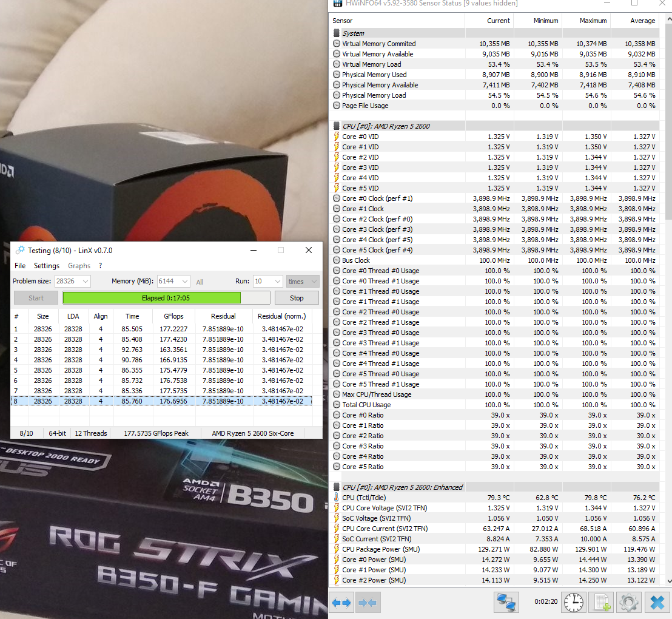This screenshot has width=672, height=619.
Task: Click 'AMD Ryzen 5 2600 Six-Core' in status bar
Action: tap(253, 433)
